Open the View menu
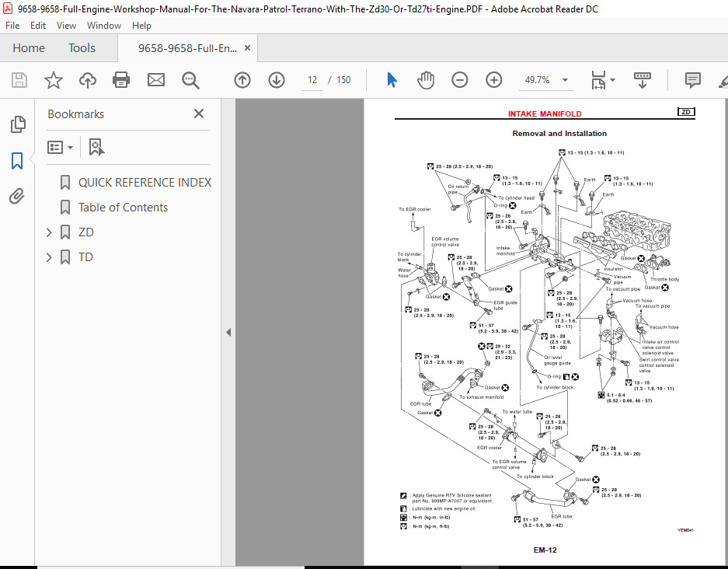Image resolution: width=728 pixels, height=569 pixels. 66,26
